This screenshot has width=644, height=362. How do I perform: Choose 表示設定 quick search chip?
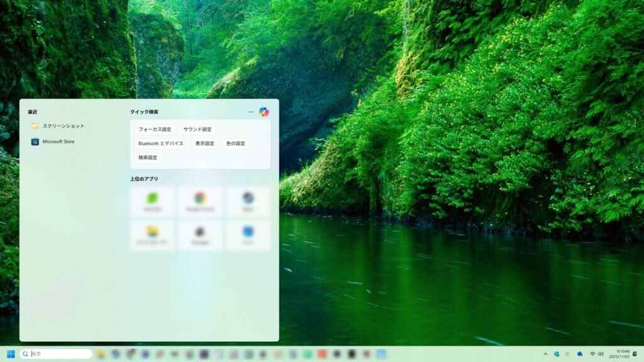click(204, 143)
